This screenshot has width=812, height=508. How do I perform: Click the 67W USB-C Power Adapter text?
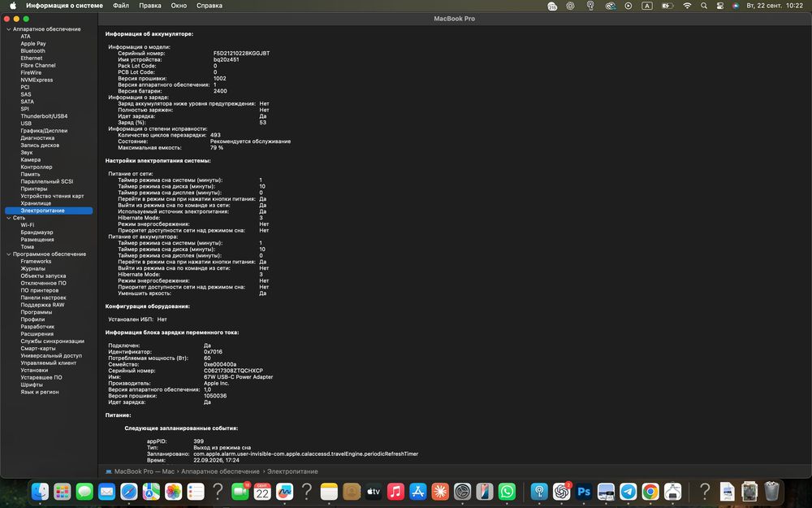point(238,377)
